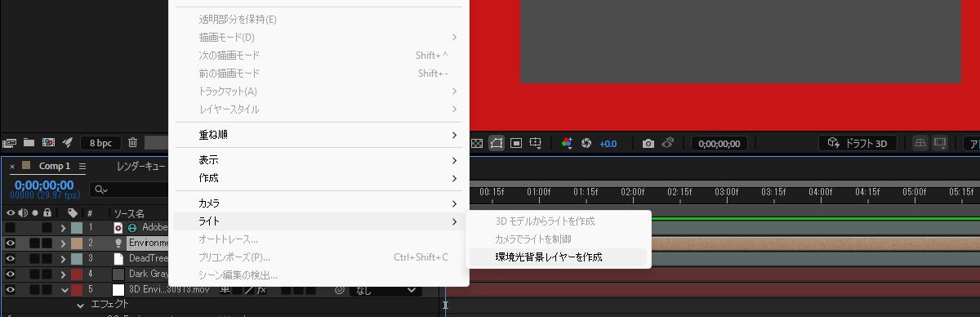The height and width of the screenshot is (317, 980).
Task: Collapse the エフェクト group
Action: 81,305
